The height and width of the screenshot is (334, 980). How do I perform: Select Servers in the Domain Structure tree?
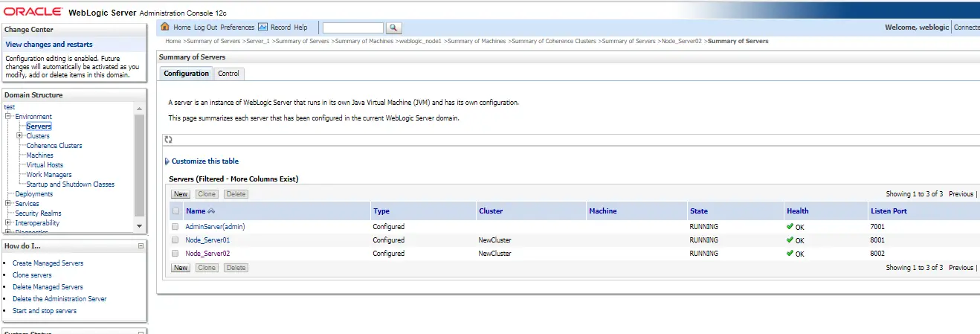click(x=39, y=126)
